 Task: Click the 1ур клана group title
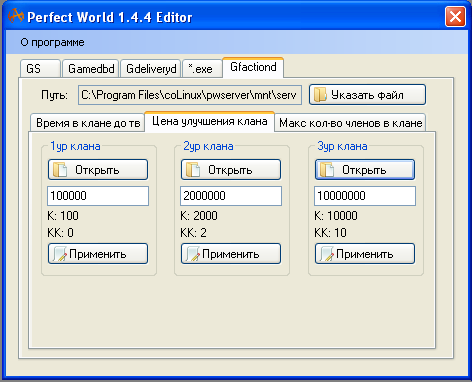pyautogui.click(x=75, y=146)
